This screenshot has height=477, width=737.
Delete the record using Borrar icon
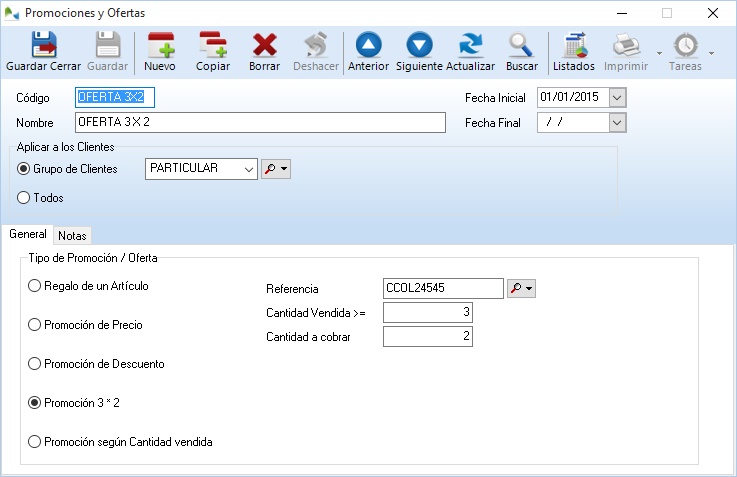coord(264,46)
